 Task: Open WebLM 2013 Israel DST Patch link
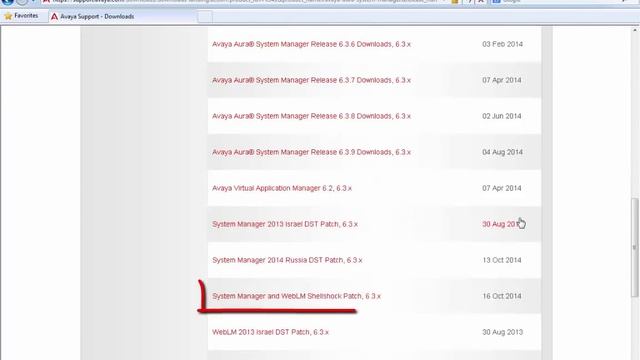click(270, 332)
